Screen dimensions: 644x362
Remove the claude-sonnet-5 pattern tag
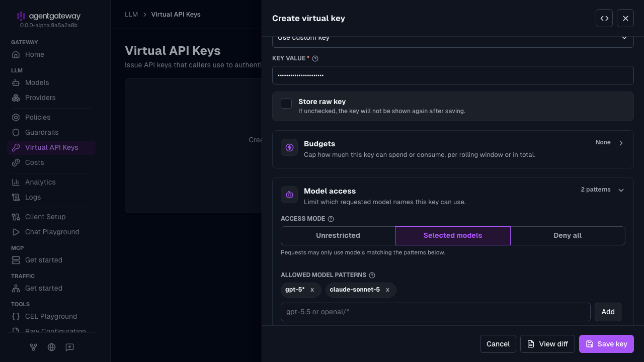387,290
